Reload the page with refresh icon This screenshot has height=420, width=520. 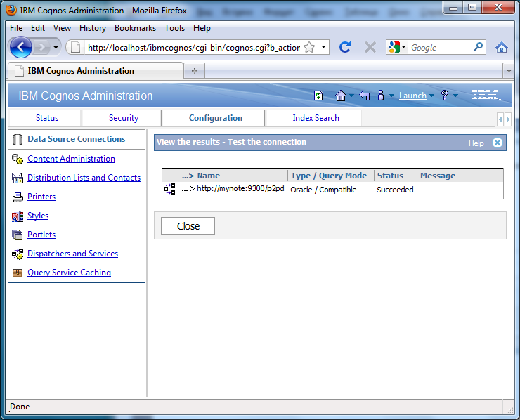tap(345, 47)
